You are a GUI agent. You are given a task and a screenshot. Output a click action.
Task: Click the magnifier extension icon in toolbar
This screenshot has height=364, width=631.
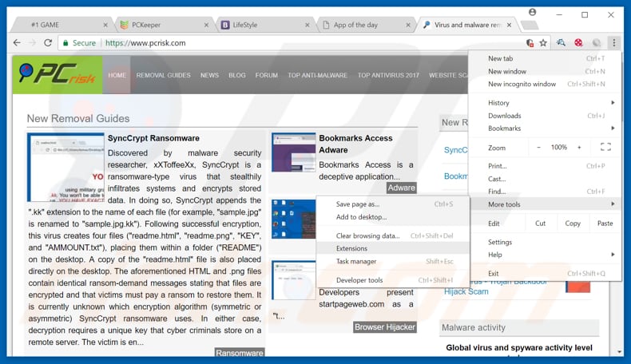coord(561,42)
